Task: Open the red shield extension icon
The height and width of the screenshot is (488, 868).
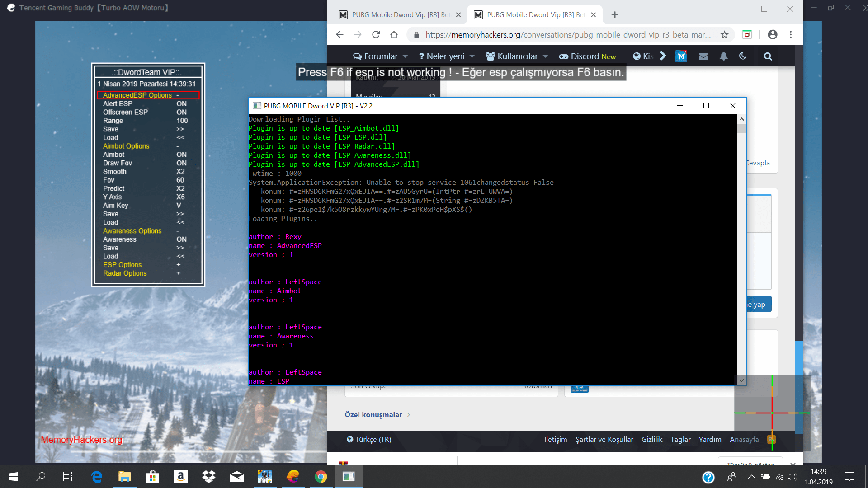Action: [x=747, y=35]
